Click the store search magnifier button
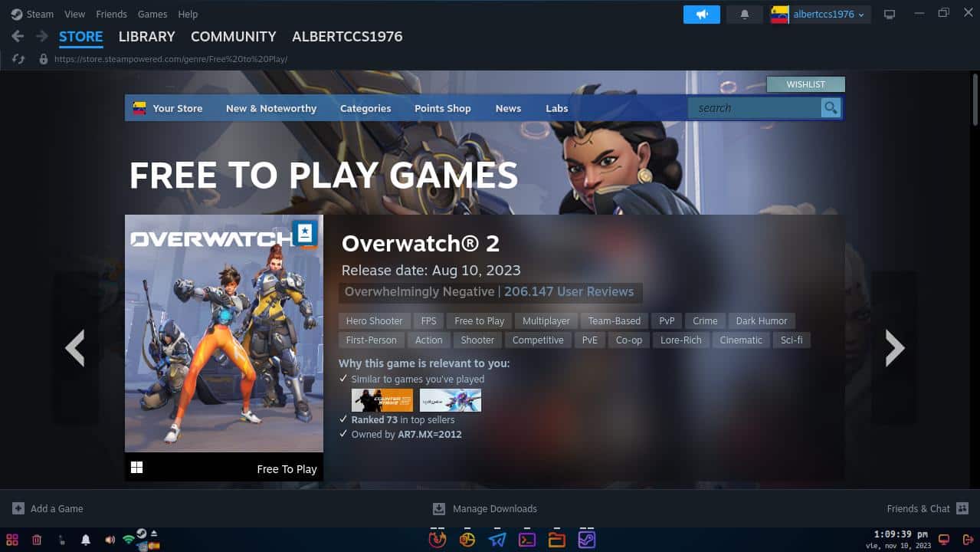The height and width of the screenshot is (552, 980). point(831,108)
